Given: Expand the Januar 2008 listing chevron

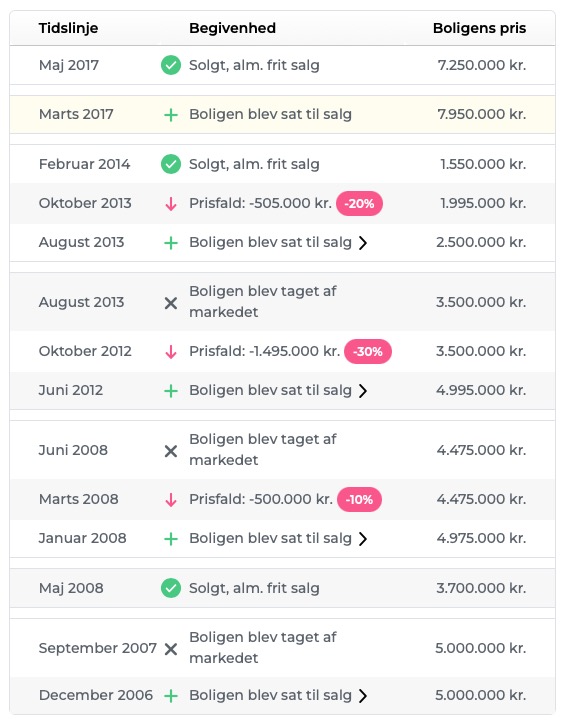Looking at the screenshot, I should (363, 539).
